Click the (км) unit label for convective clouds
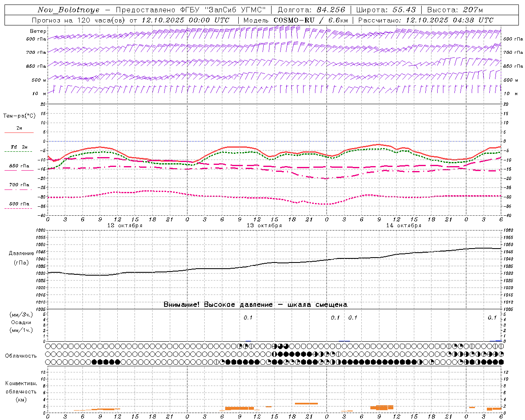Viewport: 525px width, 420px height. click(21, 399)
